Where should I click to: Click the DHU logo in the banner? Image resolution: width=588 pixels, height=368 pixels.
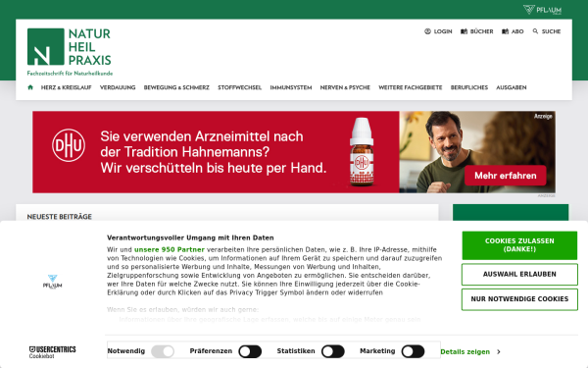click(x=69, y=145)
